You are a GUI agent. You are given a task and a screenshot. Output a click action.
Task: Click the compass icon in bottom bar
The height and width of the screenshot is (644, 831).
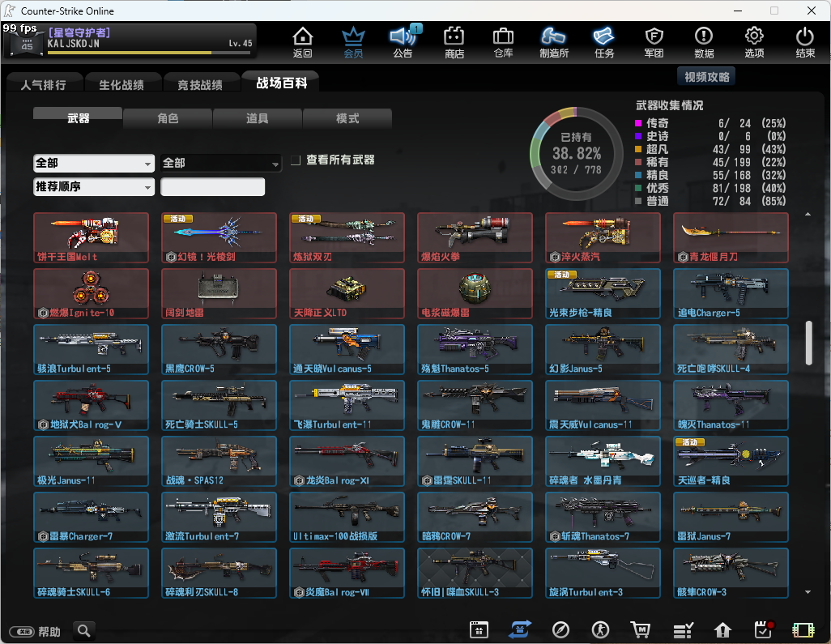coord(560,630)
